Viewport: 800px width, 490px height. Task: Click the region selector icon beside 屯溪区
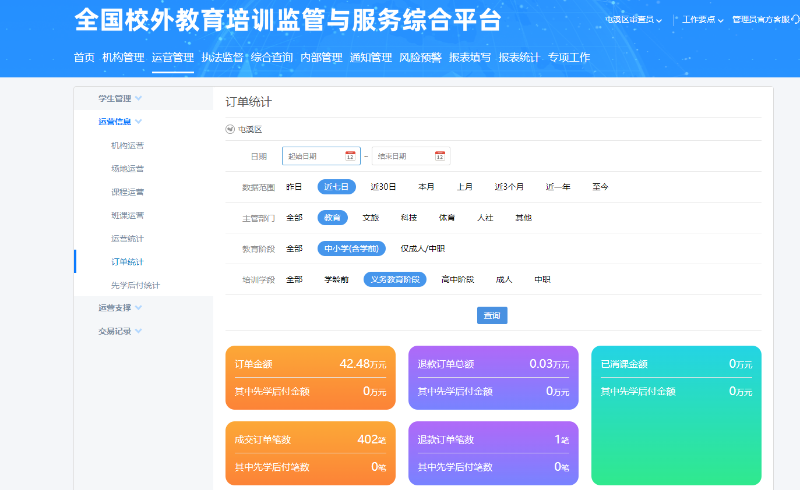[x=230, y=129]
